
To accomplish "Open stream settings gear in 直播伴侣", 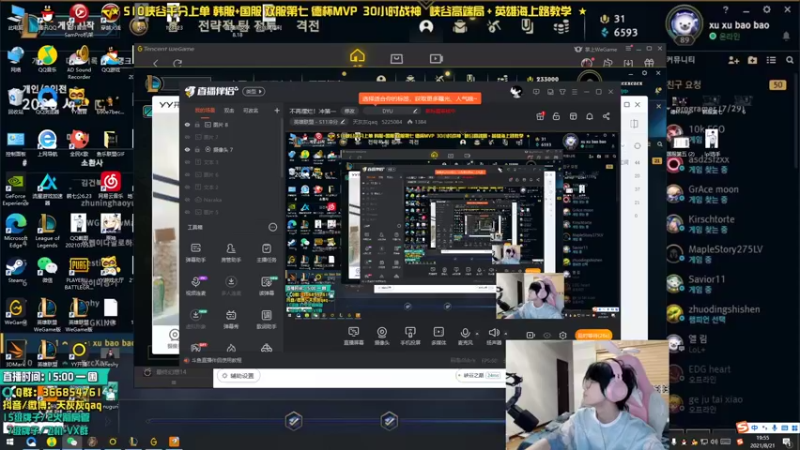I will click(563, 335).
